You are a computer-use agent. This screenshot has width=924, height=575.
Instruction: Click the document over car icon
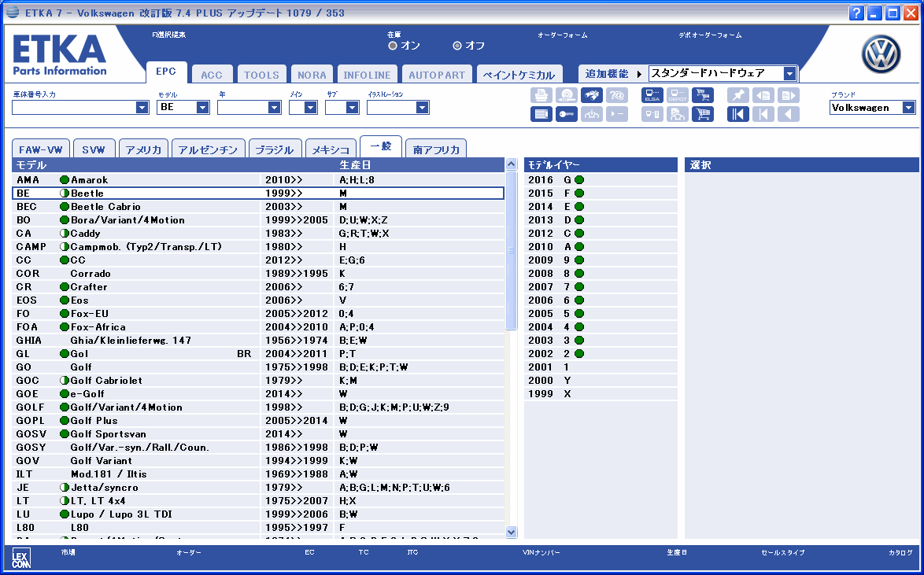678,114
